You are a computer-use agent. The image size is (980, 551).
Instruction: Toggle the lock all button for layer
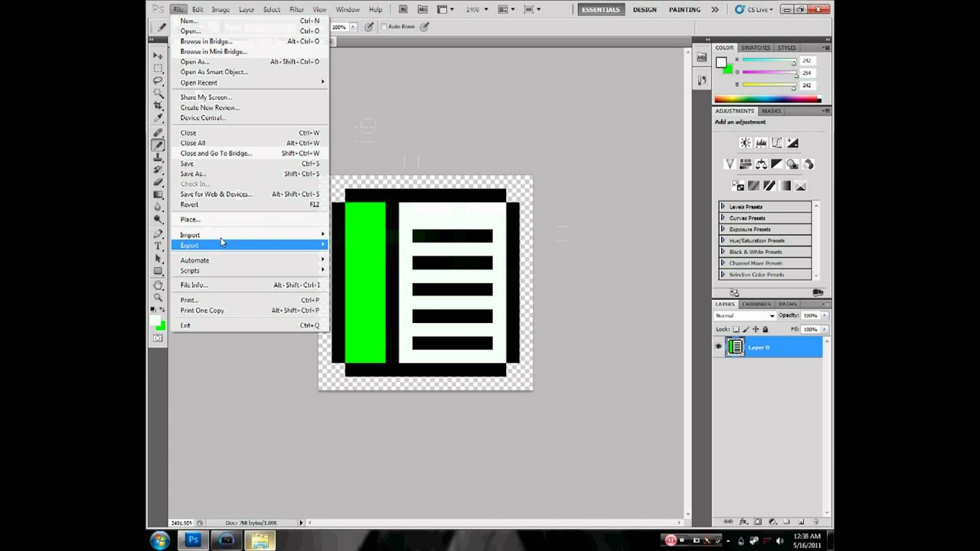(765, 329)
